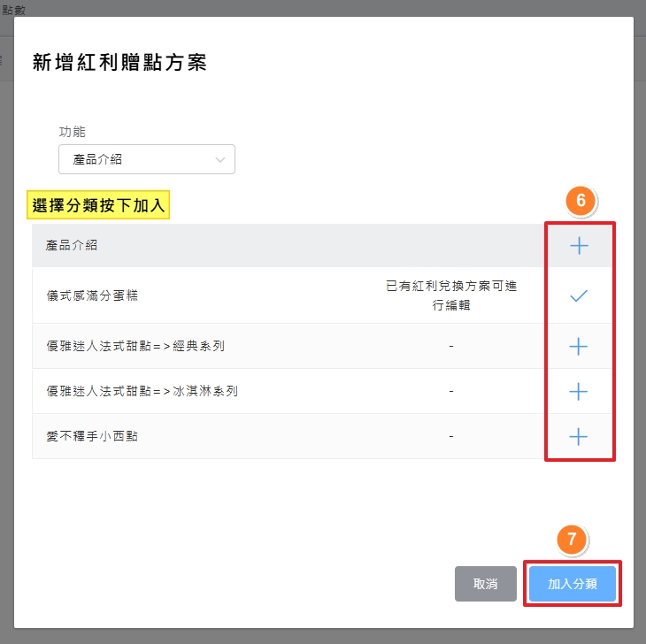This screenshot has height=644, width=646.
Task: Add the 經典系列 category with its plus icon
Action: click(x=579, y=347)
